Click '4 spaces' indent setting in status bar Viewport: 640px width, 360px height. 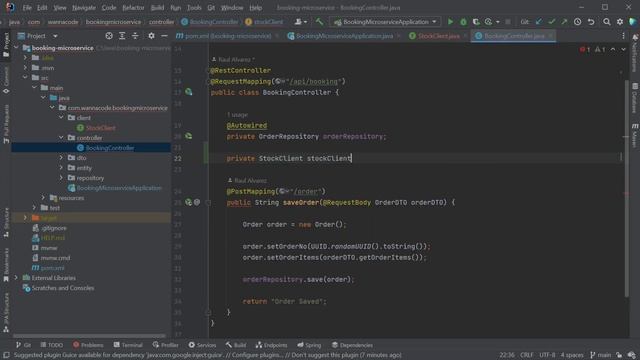tap(572, 355)
